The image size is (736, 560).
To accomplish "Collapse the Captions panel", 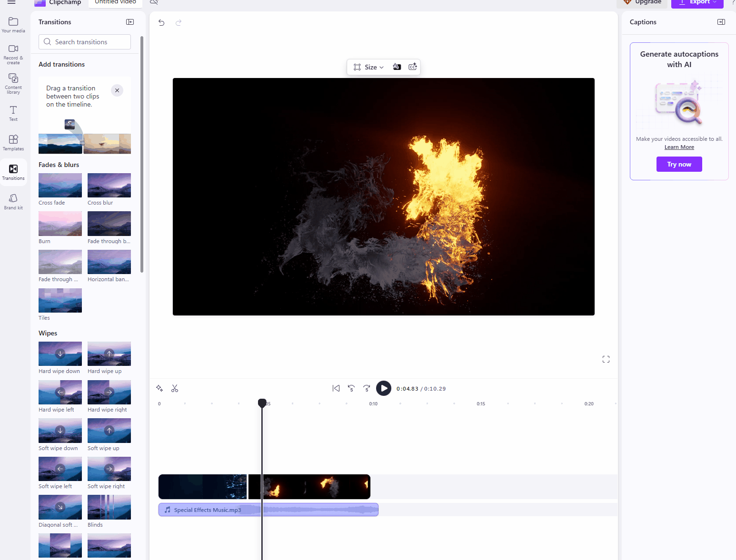I will tap(721, 22).
